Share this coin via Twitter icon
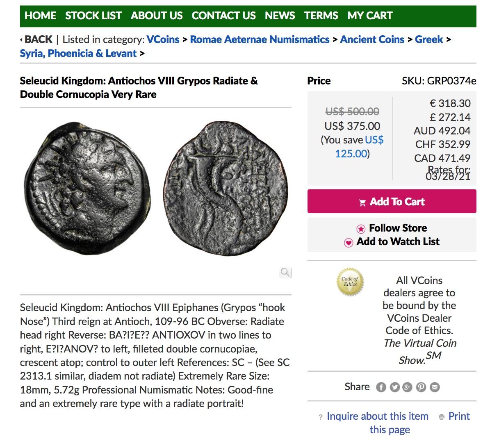 (x=394, y=387)
